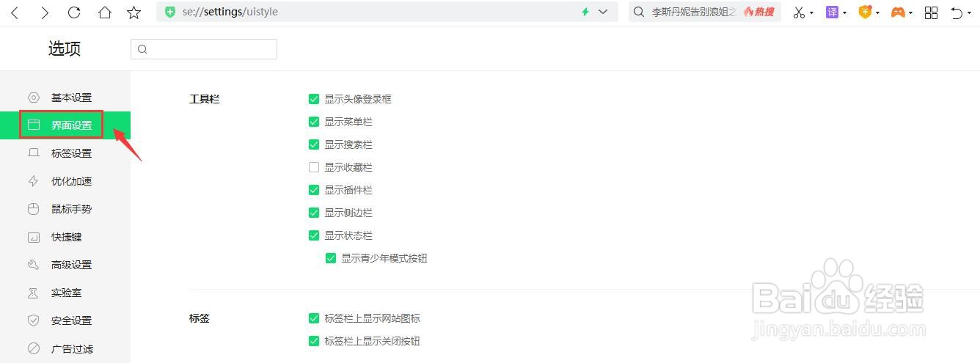980x363 pixels.
Task: Reload the current page
Action: [x=74, y=12]
